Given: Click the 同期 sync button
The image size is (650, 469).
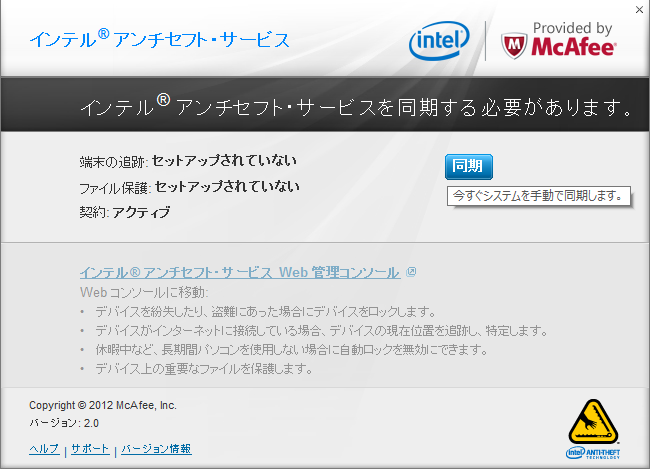Looking at the screenshot, I should pos(469,167).
